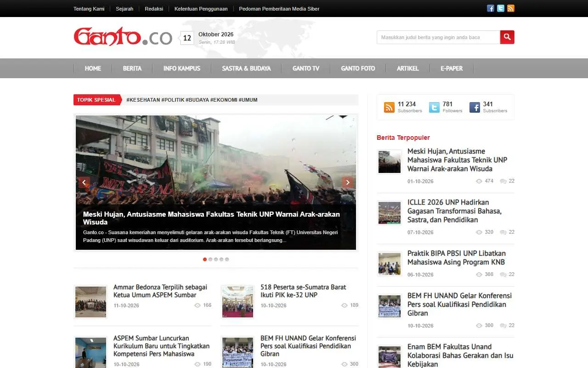Open the INFO KAMPUS menu

(182, 68)
